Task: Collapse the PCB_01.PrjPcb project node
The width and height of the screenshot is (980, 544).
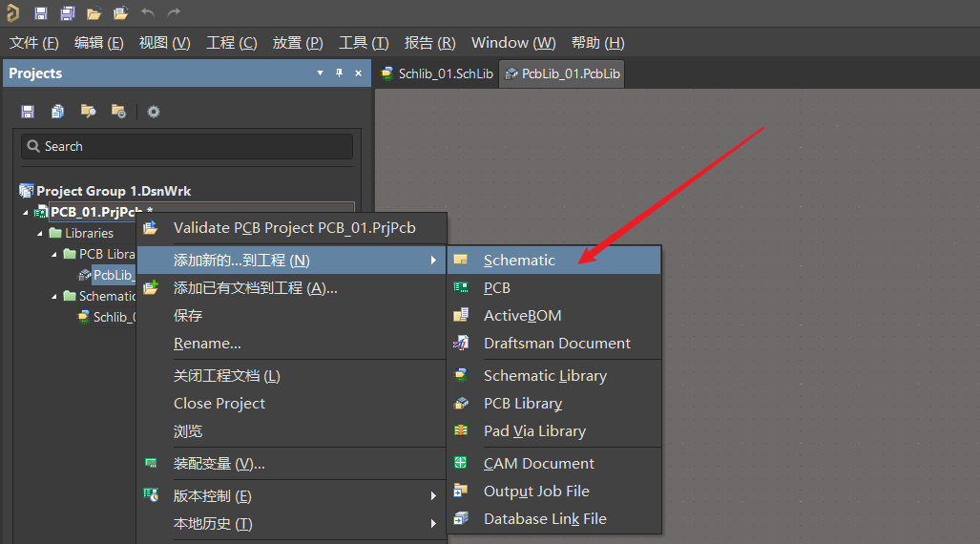Action: [x=26, y=213]
